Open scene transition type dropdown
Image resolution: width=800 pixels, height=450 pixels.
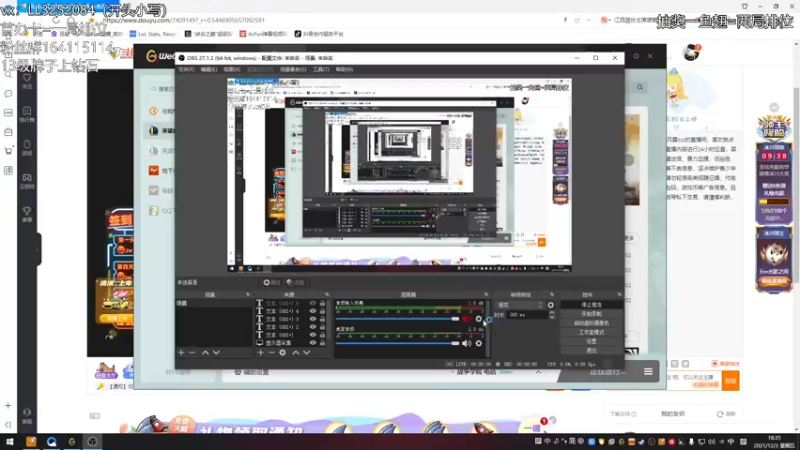click(520, 305)
